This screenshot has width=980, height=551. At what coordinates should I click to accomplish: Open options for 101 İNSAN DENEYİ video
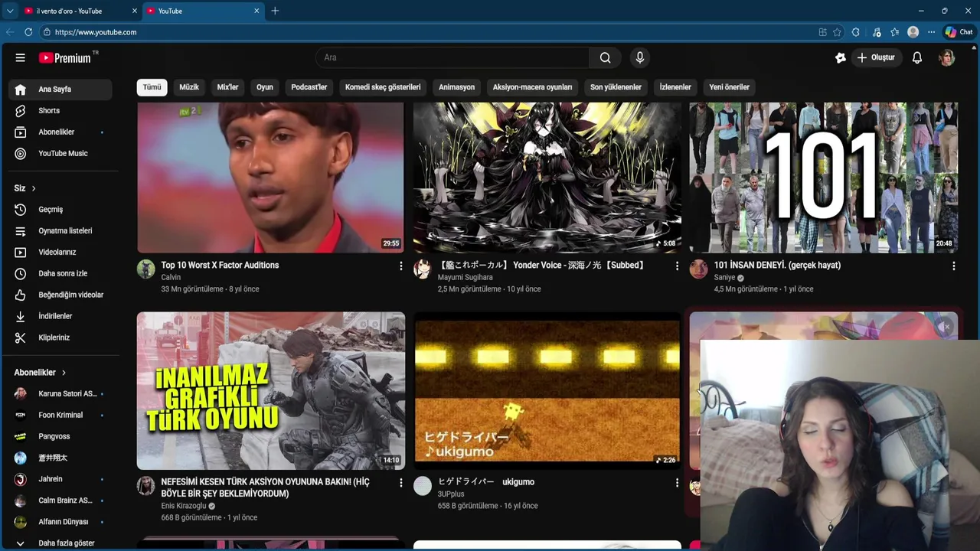(953, 266)
